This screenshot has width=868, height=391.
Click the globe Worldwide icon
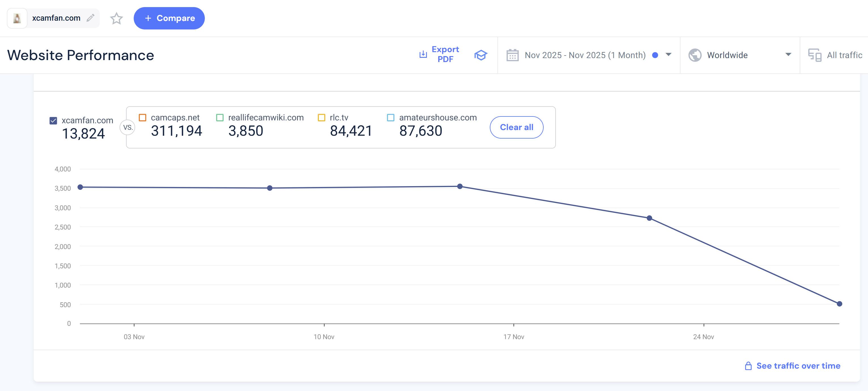(x=695, y=55)
